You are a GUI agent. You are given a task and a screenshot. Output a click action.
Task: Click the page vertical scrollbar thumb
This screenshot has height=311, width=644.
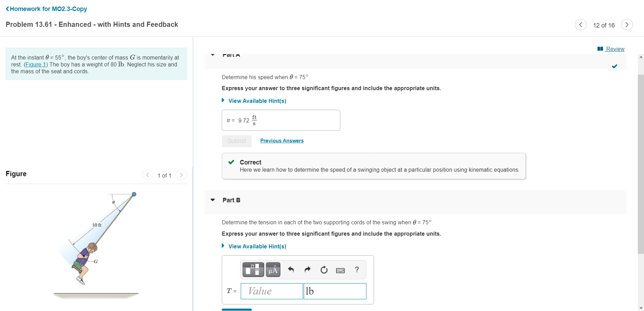pyautogui.click(x=641, y=164)
